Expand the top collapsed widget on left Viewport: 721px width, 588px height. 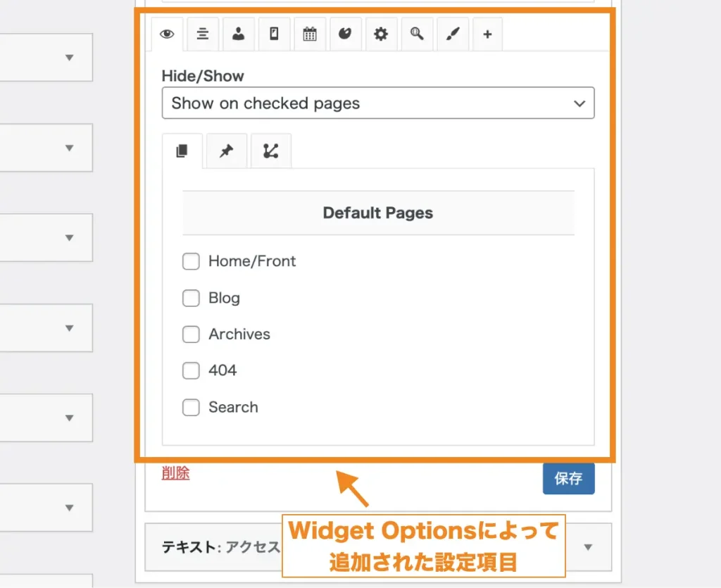pyautogui.click(x=69, y=58)
